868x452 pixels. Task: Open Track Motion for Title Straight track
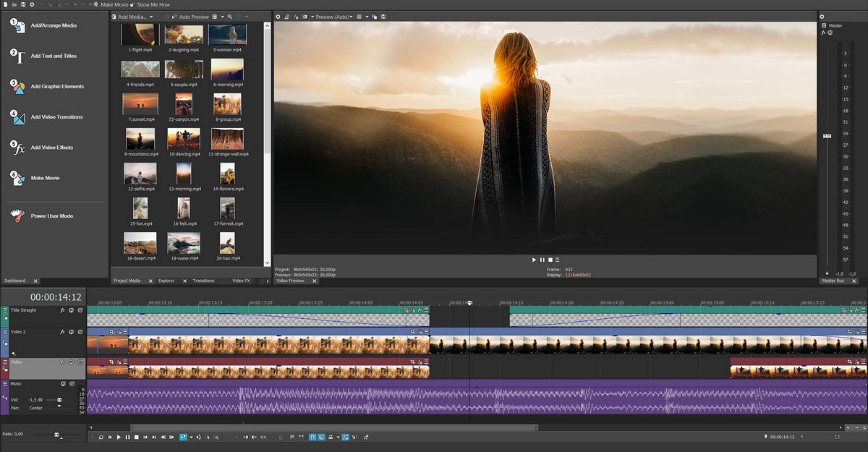[80, 310]
